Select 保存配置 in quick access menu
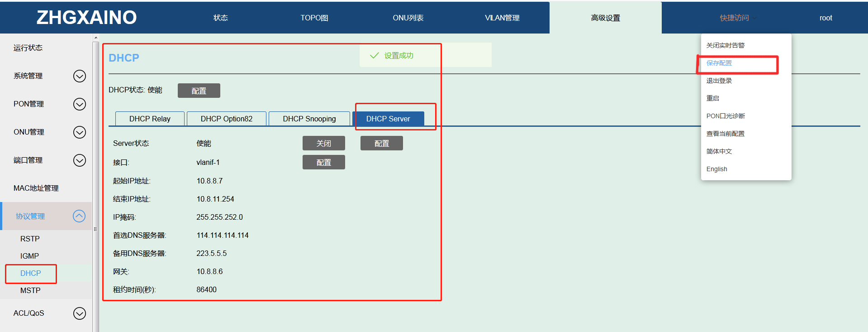Image resolution: width=868 pixels, height=332 pixels. click(719, 63)
